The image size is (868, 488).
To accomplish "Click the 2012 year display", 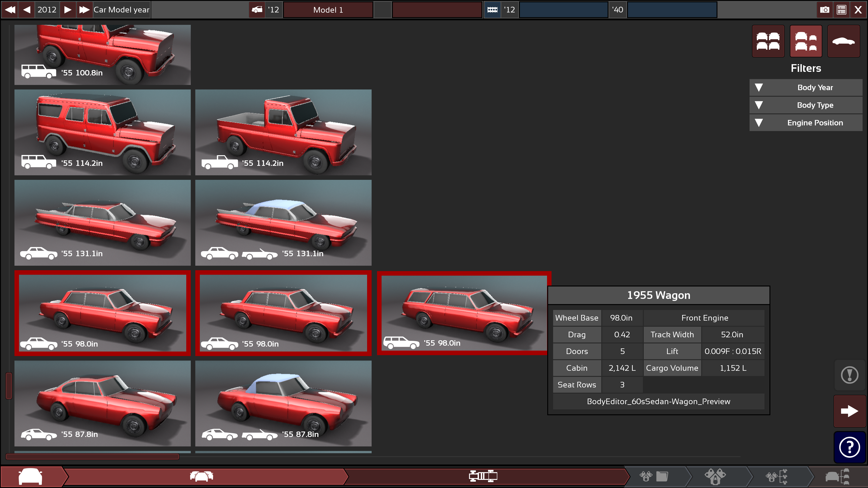I will [47, 10].
